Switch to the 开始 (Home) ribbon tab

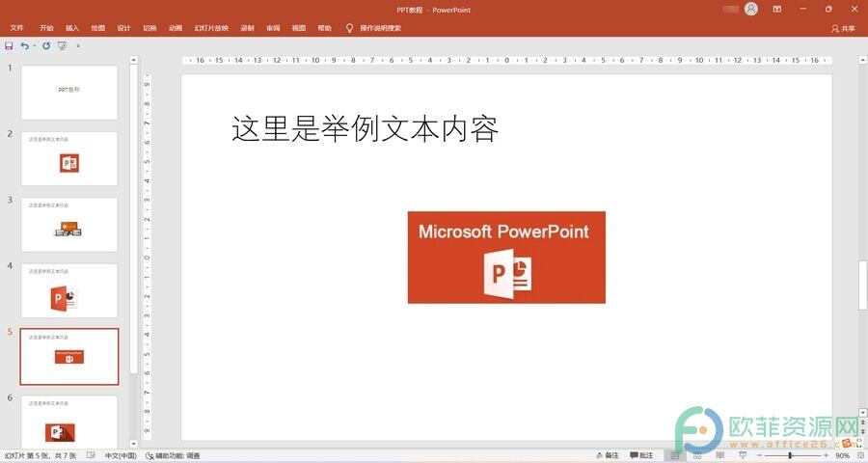point(46,28)
